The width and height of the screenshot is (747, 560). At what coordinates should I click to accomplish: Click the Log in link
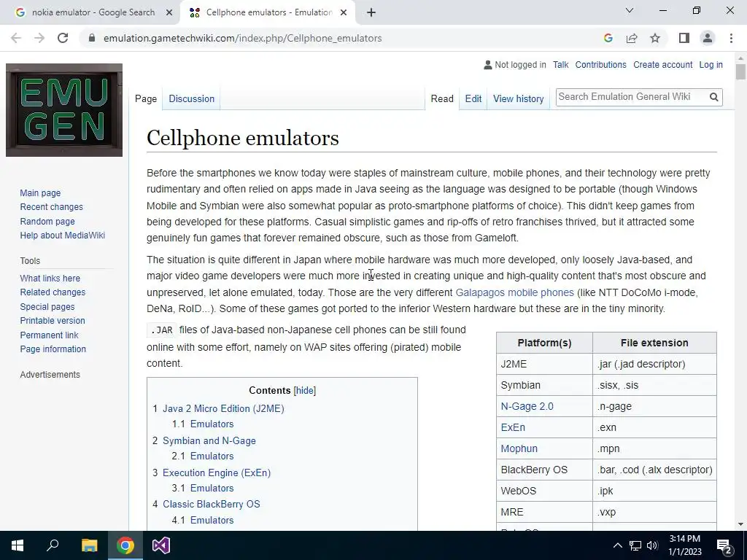coord(711,65)
